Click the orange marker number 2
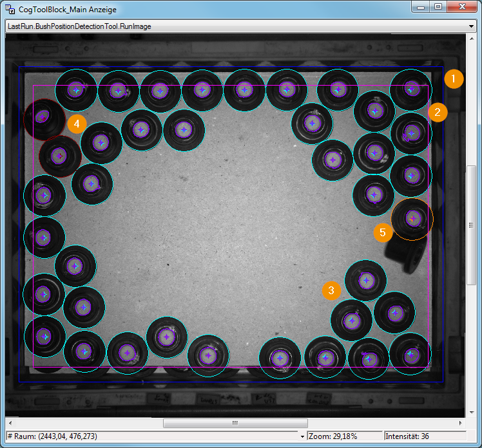This screenshot has height=448, width=482. coord(438,113)
